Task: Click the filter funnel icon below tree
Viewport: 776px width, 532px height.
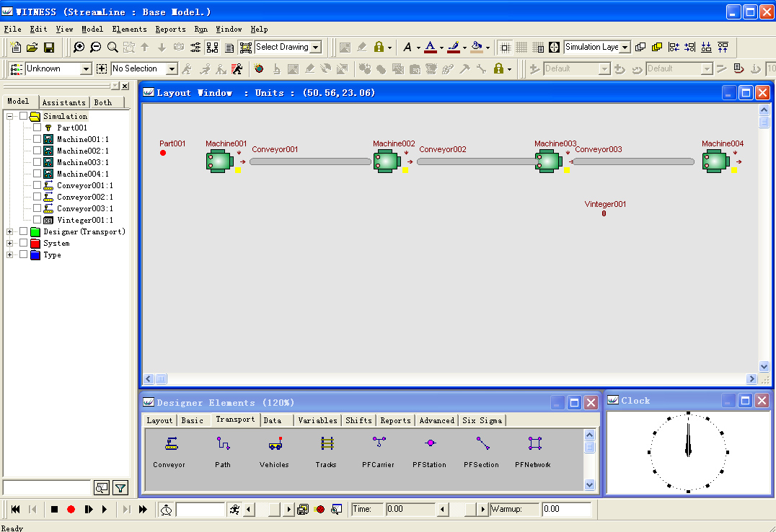Action: 120,488
